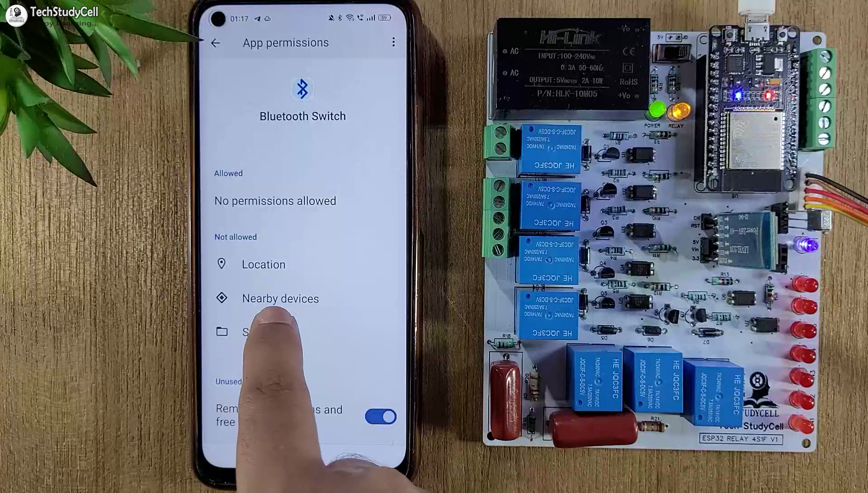868x493 pixels.
Task: Tap the back arrow navigation icon
Action: [x=216, y=42]
